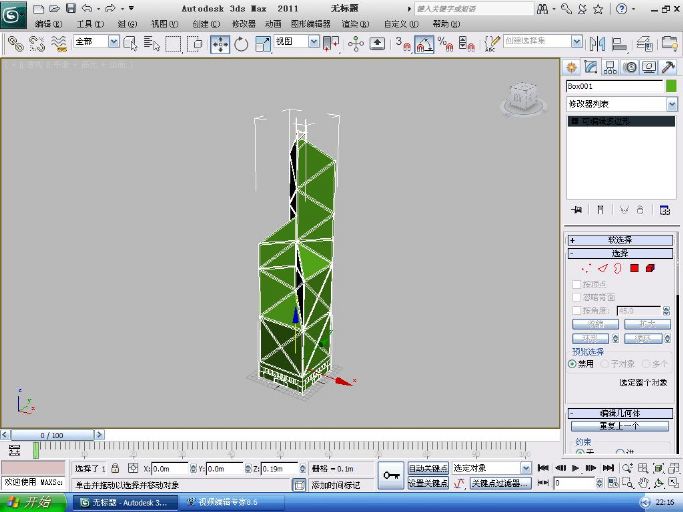Open the 工具 menu
Screen dimensions: 683x512
pos(90,24)
